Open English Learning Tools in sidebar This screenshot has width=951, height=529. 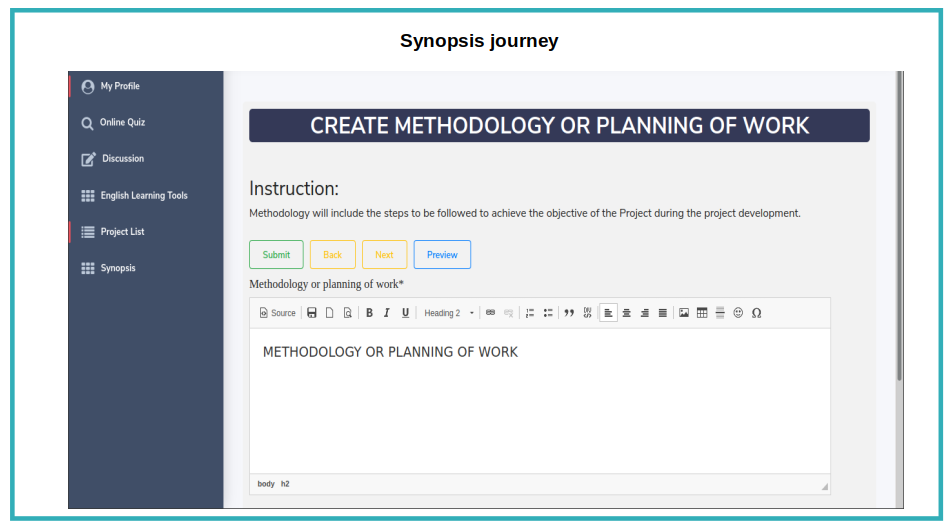tap(146, 195)
